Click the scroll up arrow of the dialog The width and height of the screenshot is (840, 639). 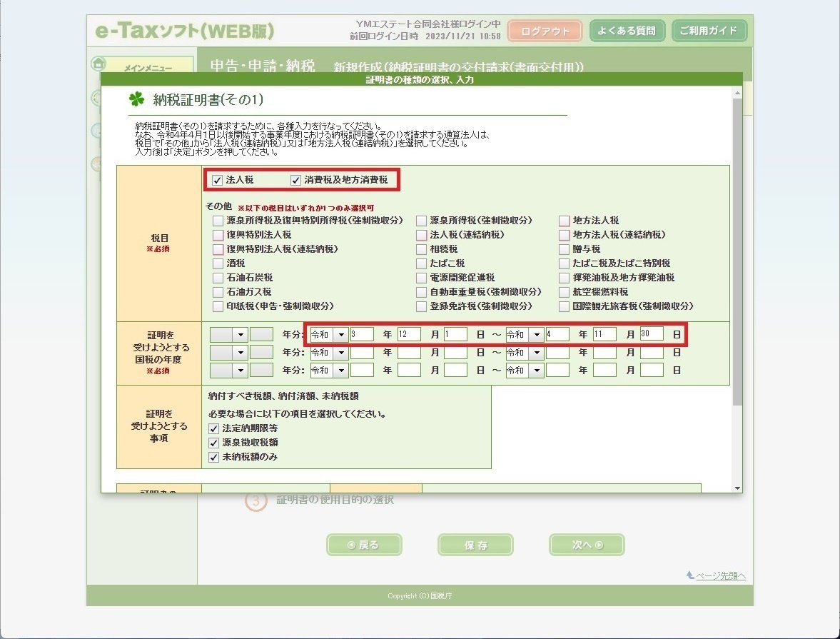point(737,94)
